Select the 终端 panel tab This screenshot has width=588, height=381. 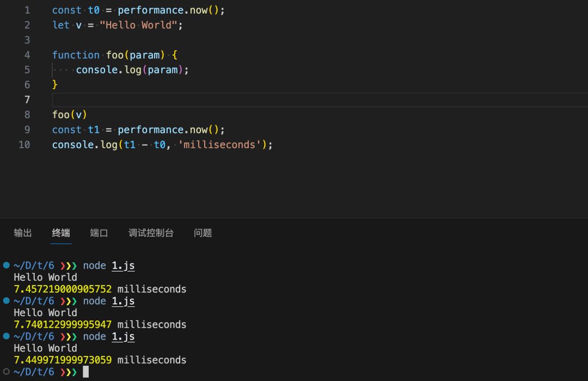(61, 233)
